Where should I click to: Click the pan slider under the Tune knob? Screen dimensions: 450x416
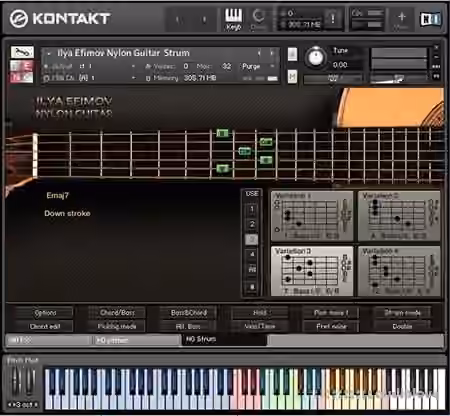click(x=333, y=78)
